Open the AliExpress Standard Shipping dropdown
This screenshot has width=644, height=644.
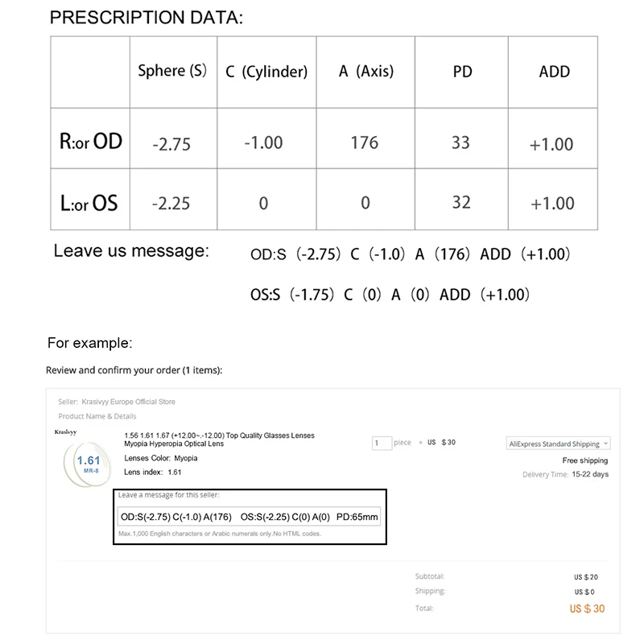click(x=557, y=444)
